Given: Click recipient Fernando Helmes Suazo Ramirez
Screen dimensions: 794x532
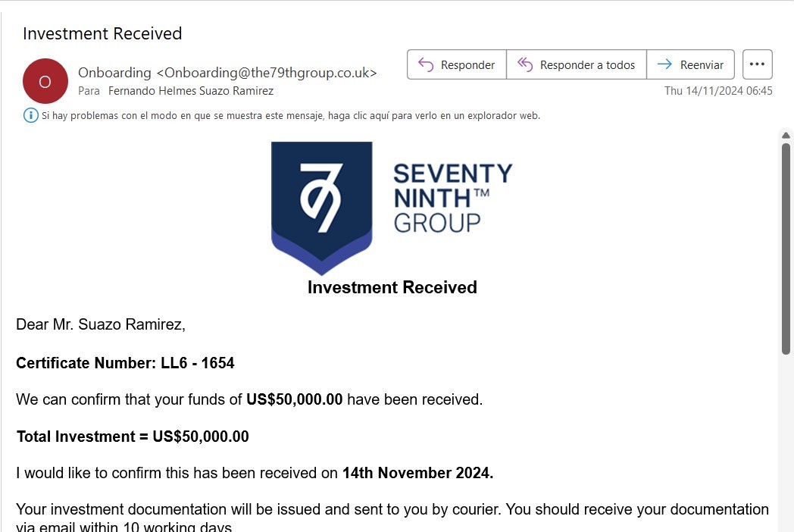Looking at the screenshot, I should tap(191, 91).
